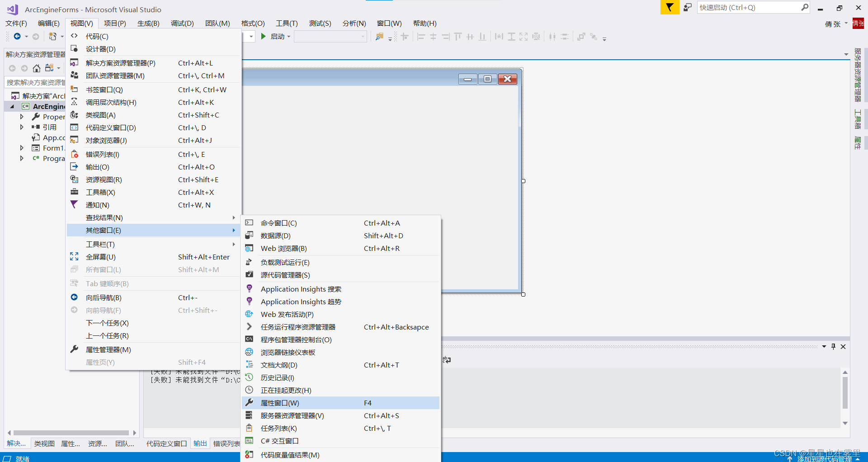
Task: Click the bring to front icon in layout toolbar
Action: [581, 37]
